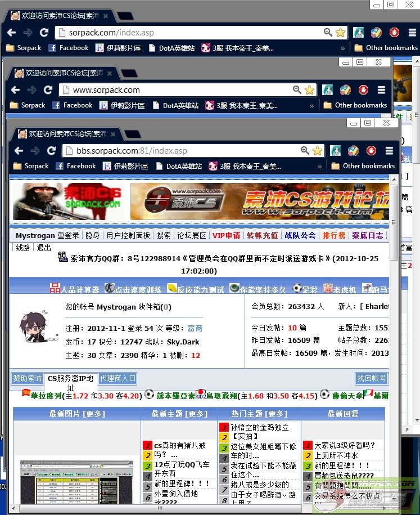
Task: Click the red VIP申请 link
Action: (x=226, y=235)
